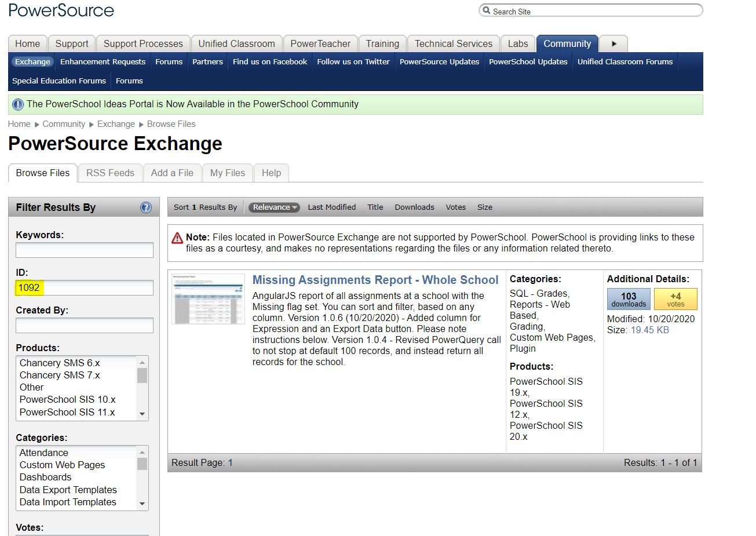Screen dimensions: 756x536
Task: Select the PowerTeacher menu item
Action: 320,43
